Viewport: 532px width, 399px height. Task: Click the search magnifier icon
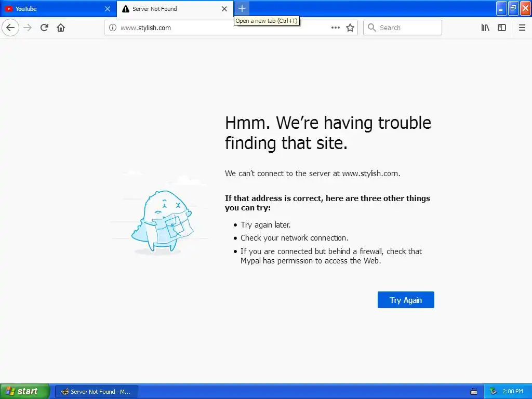tap(372, 28)
